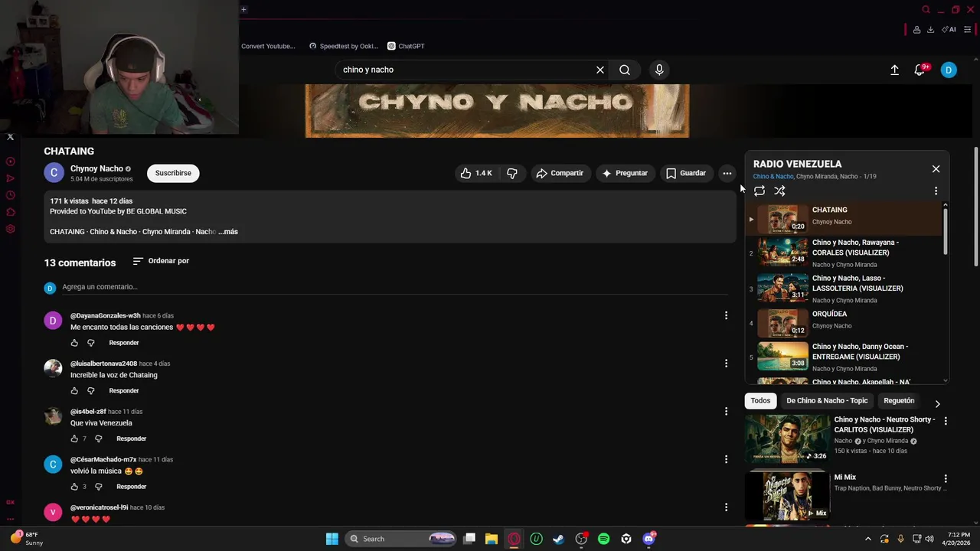Click the Preguntar button
This screenshot has height=551, width=980.
point(625,173)
